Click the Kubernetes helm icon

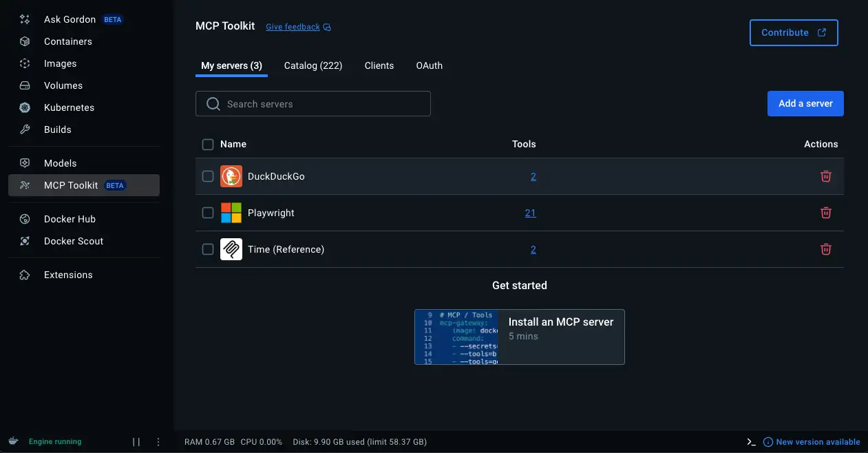click(25, 107)
